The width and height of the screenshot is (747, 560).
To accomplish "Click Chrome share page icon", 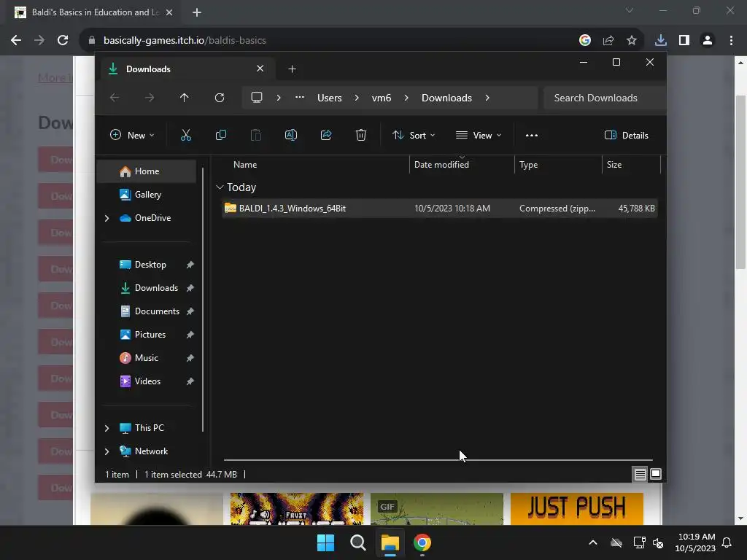I will click(x=608, y=41).
